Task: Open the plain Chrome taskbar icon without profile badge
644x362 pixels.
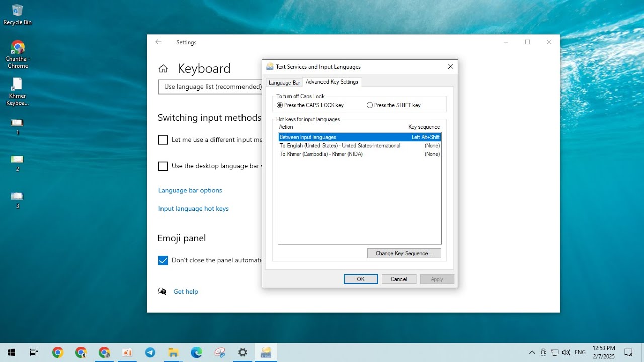Action: [58, 352]
